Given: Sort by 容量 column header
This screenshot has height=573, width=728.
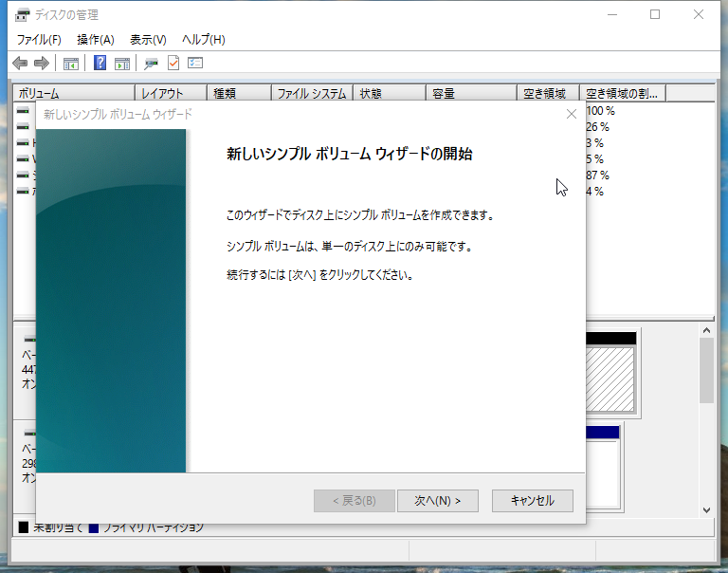Looking at the screenshot, I should click(x=471, y=93).
